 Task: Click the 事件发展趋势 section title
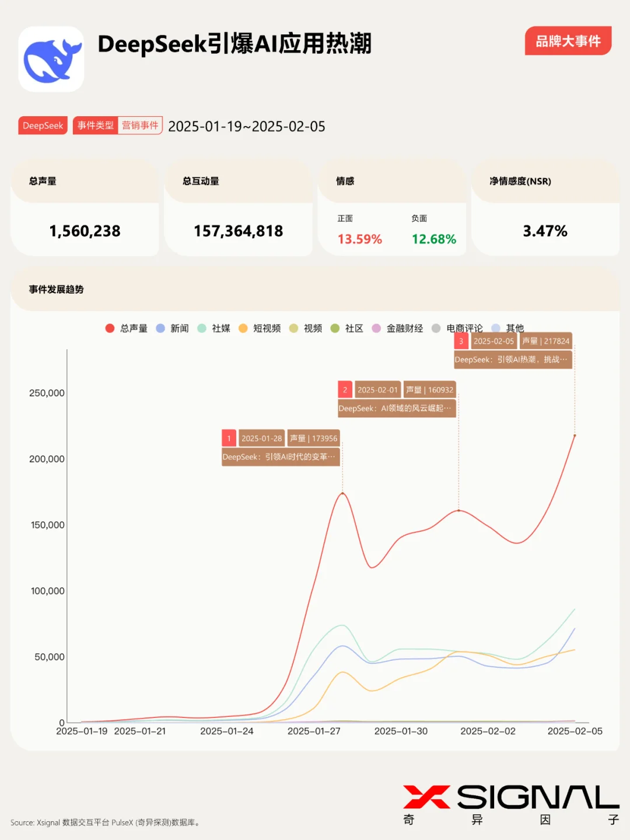57,290
